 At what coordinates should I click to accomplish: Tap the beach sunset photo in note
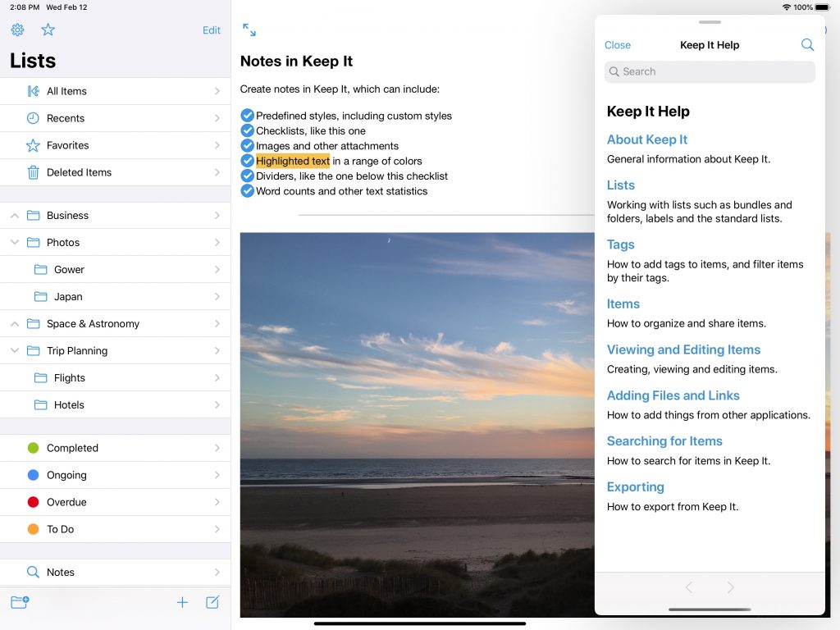coord(417,424)
